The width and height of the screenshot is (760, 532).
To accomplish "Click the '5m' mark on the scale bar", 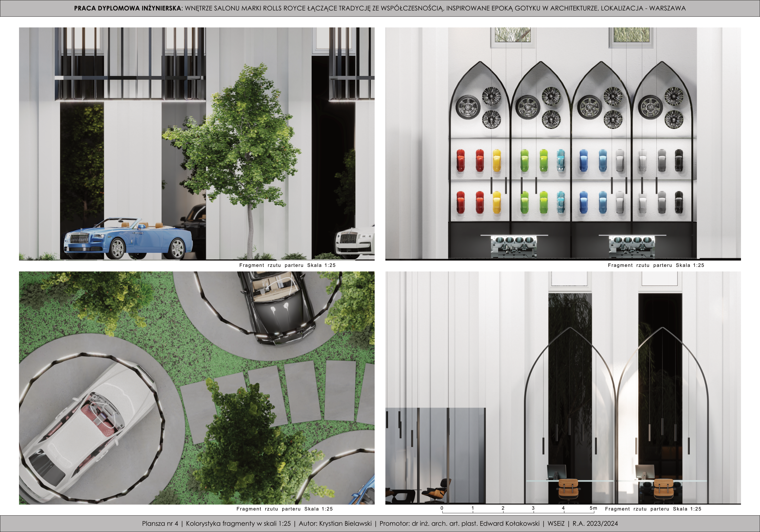I will click(x=593, y=508).
